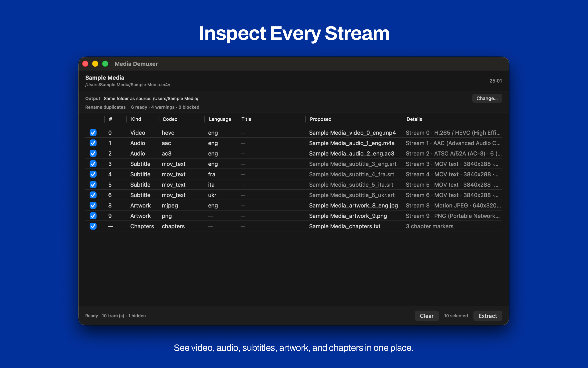Click the 'Ready · 10 track(s) · 1 hidden' status
Screen dimensions: 588x368
[x=115, y=316]
